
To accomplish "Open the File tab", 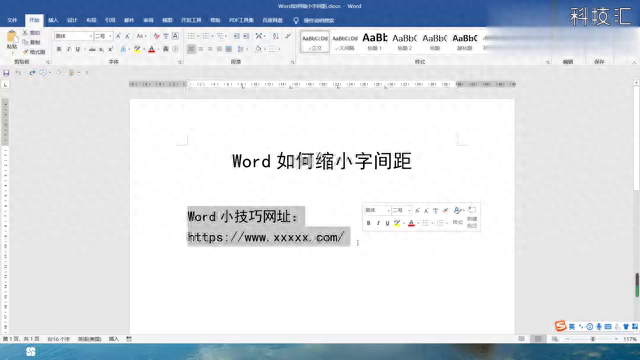I will click(12, 20).
